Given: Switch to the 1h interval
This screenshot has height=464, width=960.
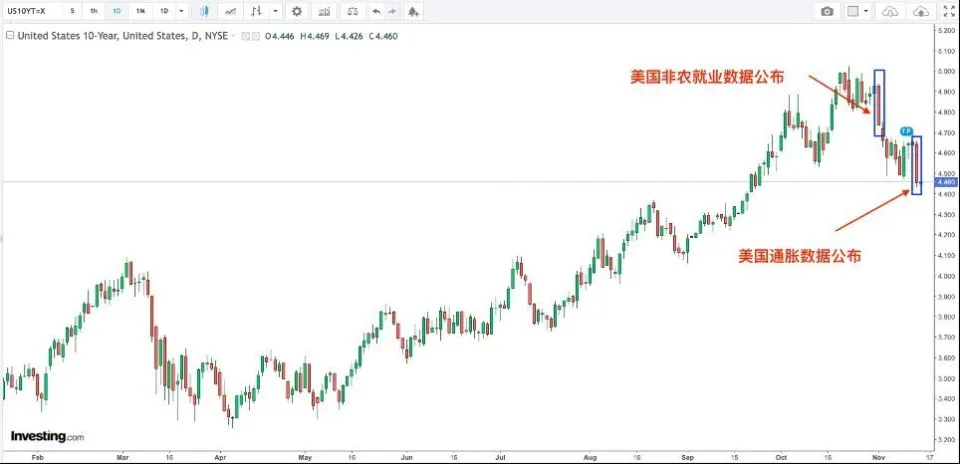Looking at the screenshot, I should [x=93, y=11].
